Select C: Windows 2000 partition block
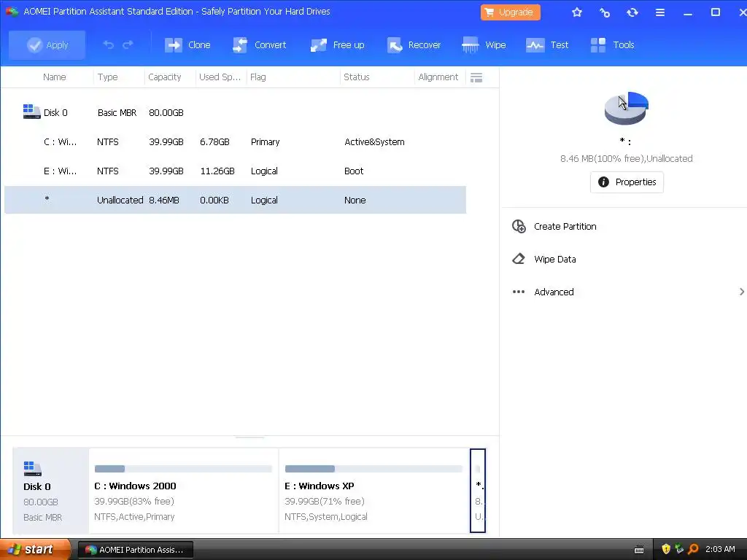The width and height of the screenshot is (747, 560). [x=183, y=491]
